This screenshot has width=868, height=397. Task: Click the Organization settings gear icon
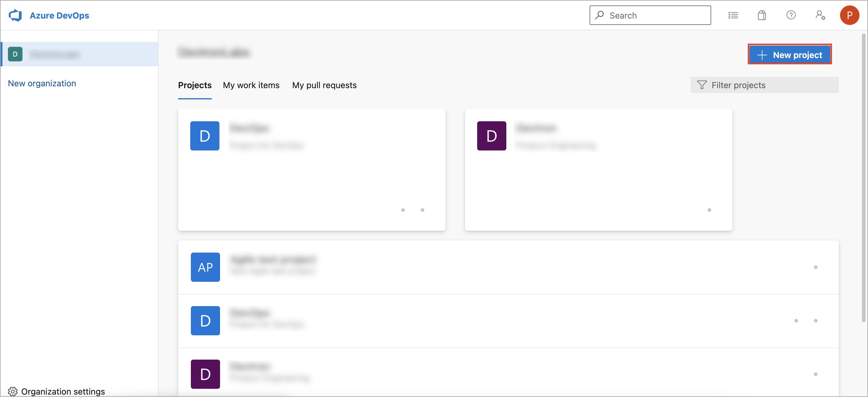13,391
